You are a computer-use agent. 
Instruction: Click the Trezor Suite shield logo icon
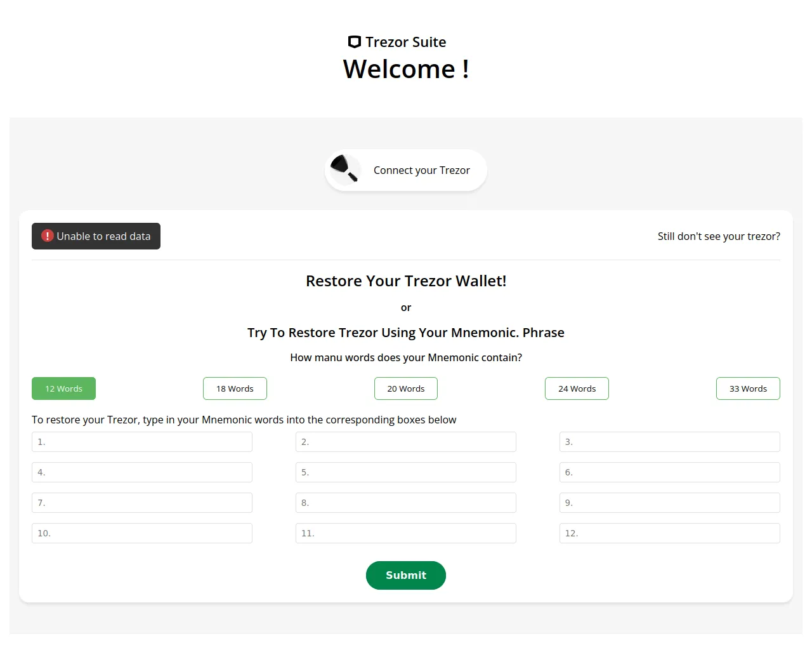355,42
